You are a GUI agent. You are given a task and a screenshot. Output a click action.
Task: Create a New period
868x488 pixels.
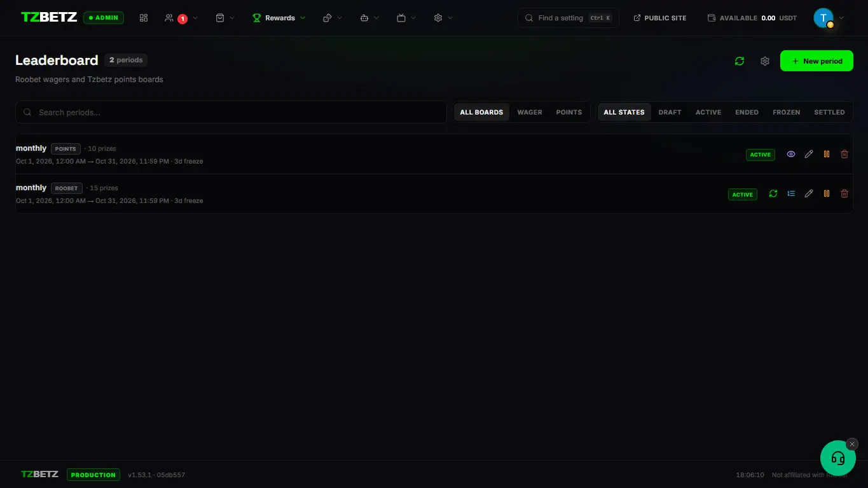[x=816, y=61]
